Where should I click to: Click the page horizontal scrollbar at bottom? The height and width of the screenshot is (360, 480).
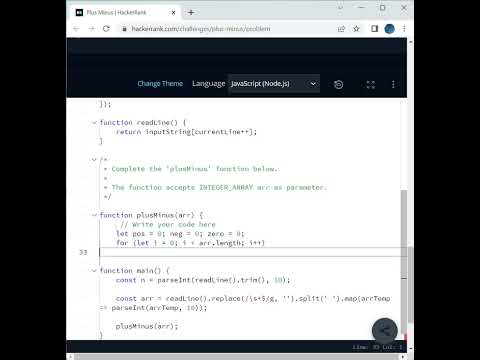click(237, 357)
